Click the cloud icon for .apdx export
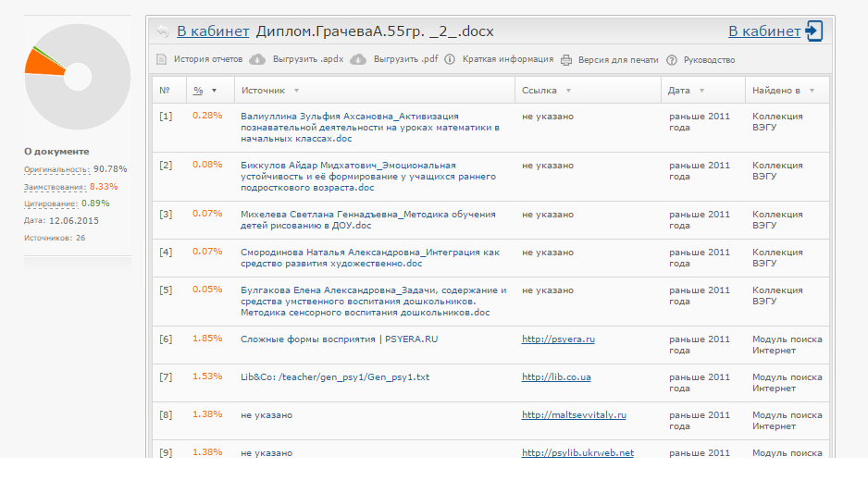Viewport: 868px width, 481px height. [x=257, y=60]
